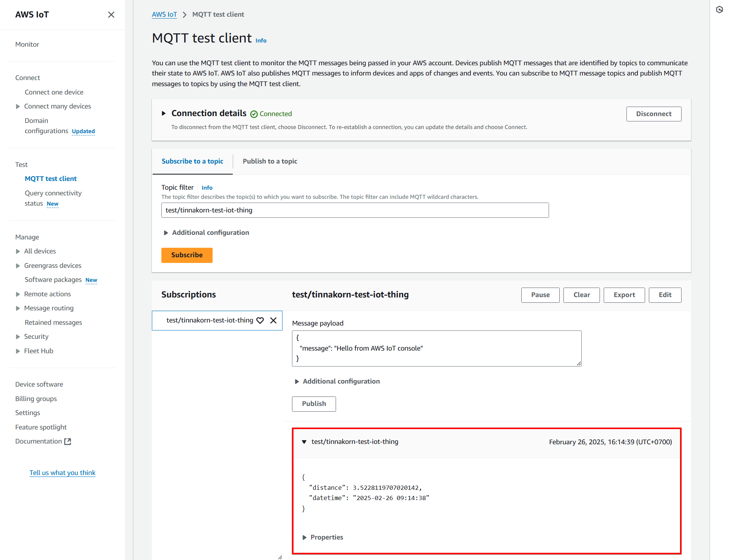Open Domain configurations page
729x560 pixels.
click(x=46, y=126)
